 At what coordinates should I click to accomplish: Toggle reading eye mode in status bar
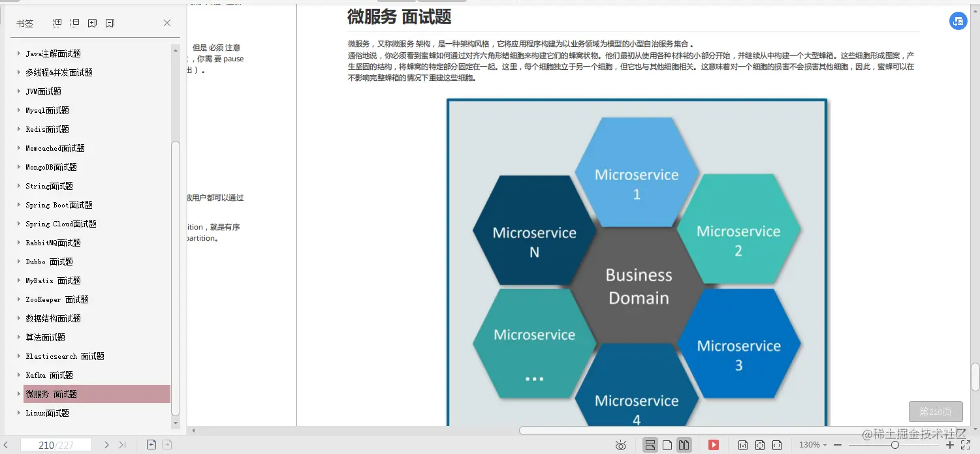coord(621,445)
